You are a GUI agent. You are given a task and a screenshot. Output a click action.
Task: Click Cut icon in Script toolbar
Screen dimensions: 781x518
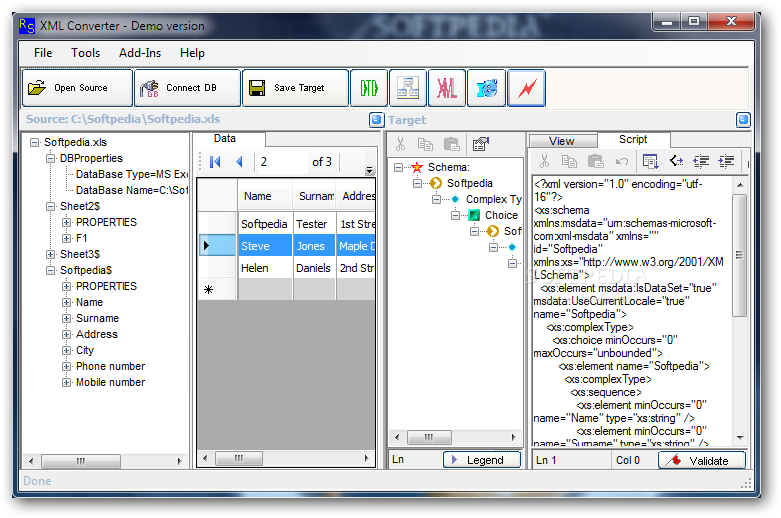coord(544,161)
